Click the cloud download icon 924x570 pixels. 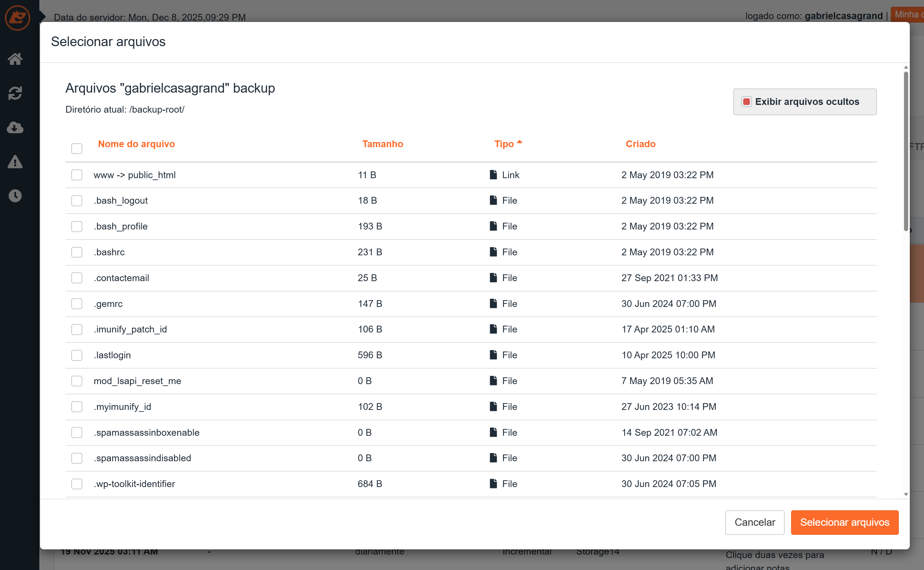click(x=15, y=127)
